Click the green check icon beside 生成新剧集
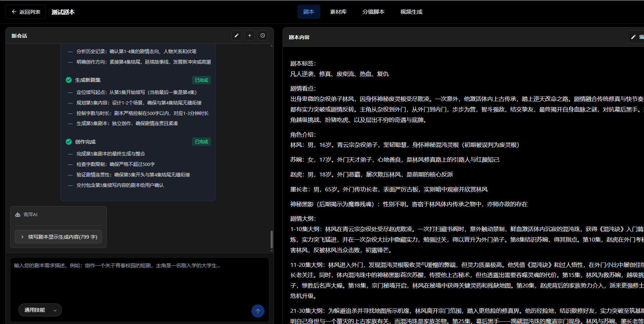Screen dimensions: 644x324 coord(69,80)
